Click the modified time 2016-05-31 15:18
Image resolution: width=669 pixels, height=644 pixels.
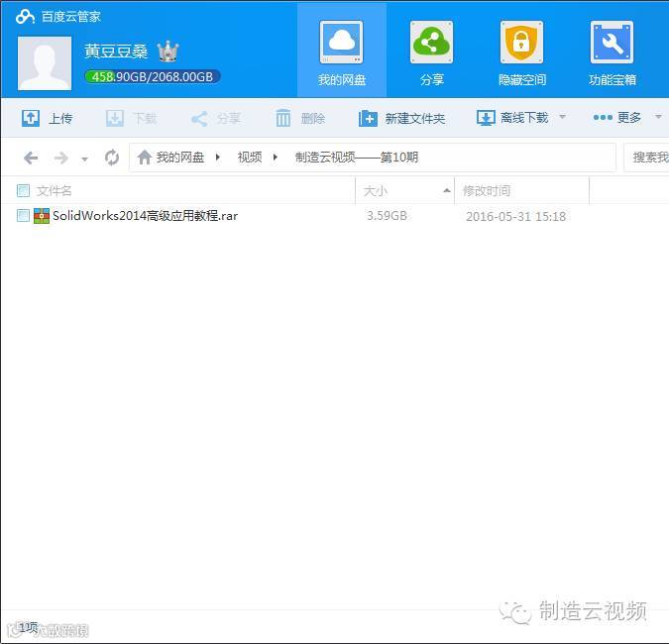[x=515, y=216]
